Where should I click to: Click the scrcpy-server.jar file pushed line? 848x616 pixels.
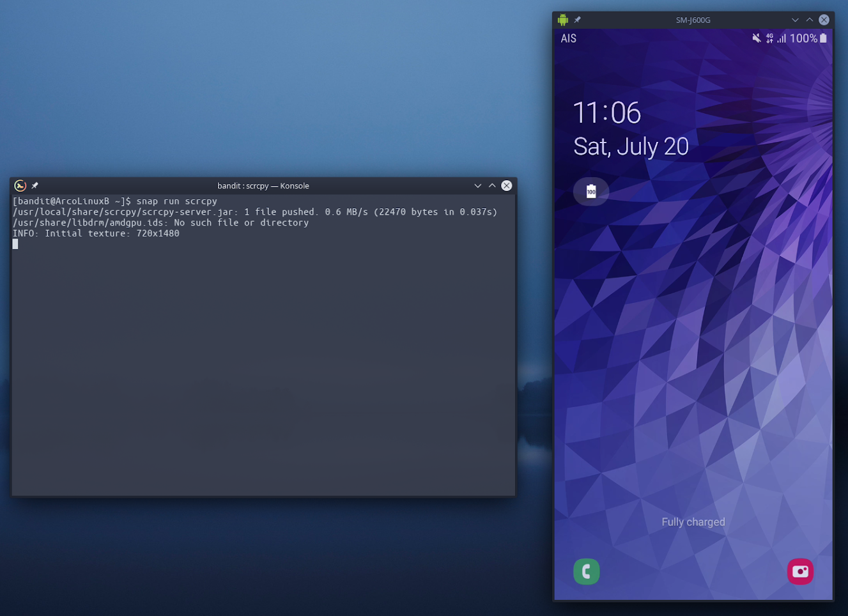tap(255, 212)
